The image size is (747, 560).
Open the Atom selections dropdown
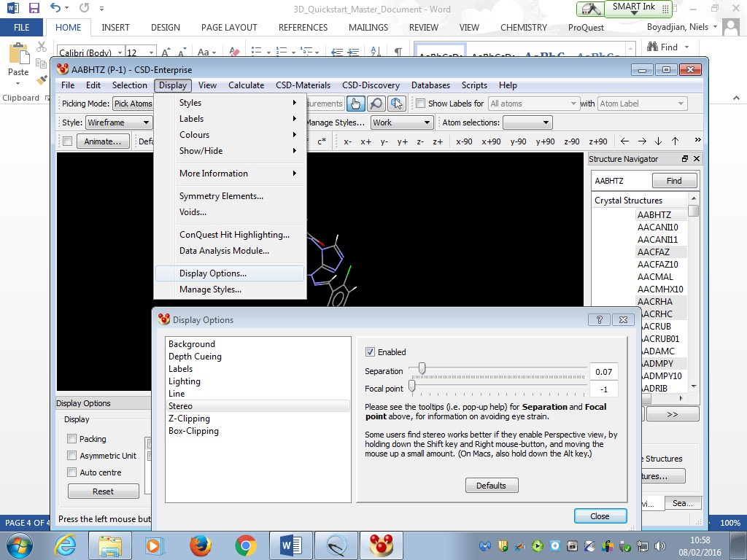(x=527, y=122)
